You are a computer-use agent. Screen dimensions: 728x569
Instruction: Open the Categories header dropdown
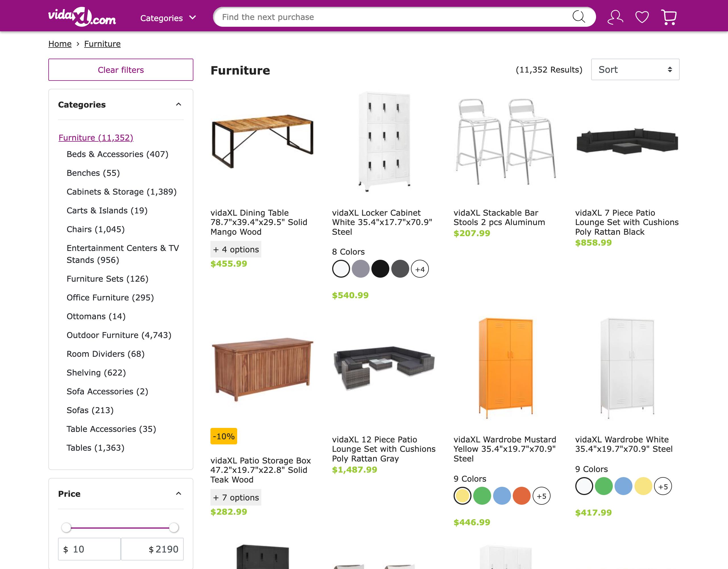168,18
